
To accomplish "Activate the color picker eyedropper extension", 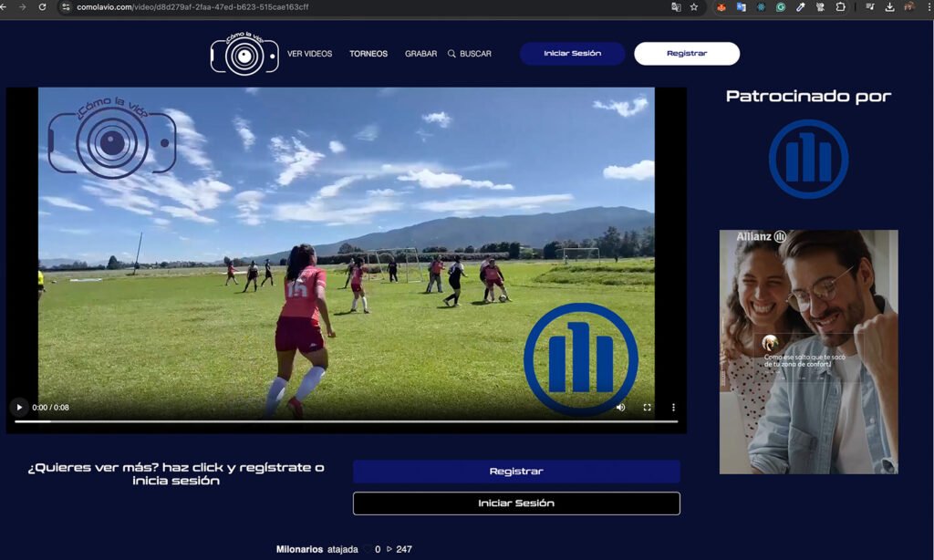I will (801, 7).
